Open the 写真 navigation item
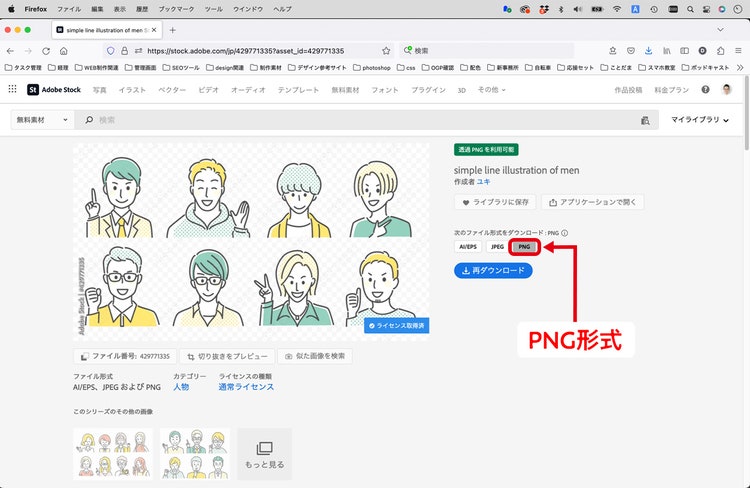The height and width of the screenshot is (488, 750). point(99,90)
